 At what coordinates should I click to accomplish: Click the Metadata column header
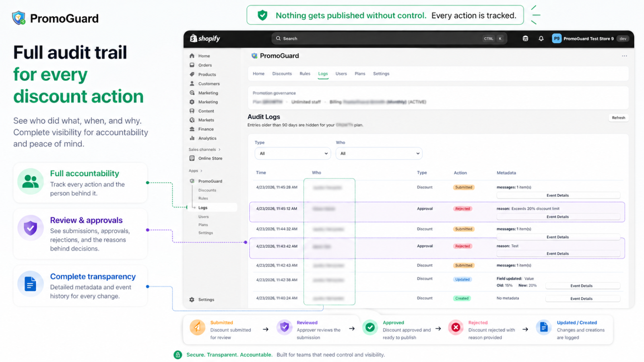506,173
